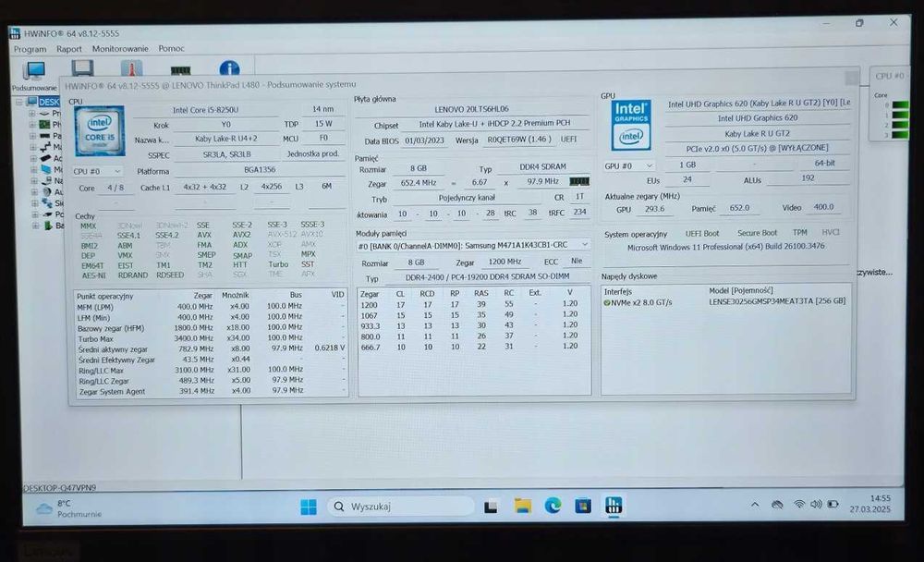Open the GPU #0 selector dropdown
Viewport: 924px width, 562px height.
[628, 166]
